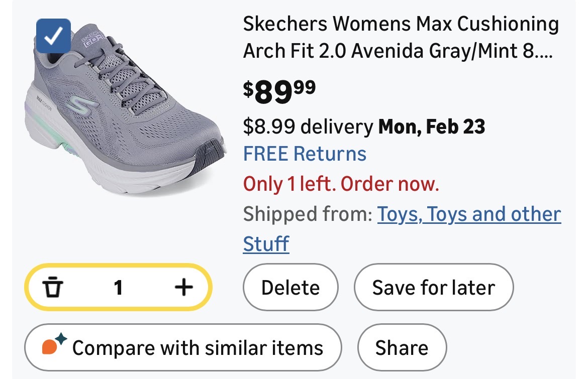Click the trash can icon in quantity stepper

tap(52, 288)
